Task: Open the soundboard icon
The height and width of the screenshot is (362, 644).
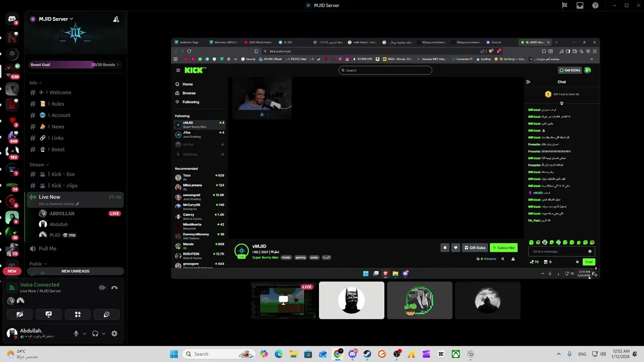Action: 107,314
